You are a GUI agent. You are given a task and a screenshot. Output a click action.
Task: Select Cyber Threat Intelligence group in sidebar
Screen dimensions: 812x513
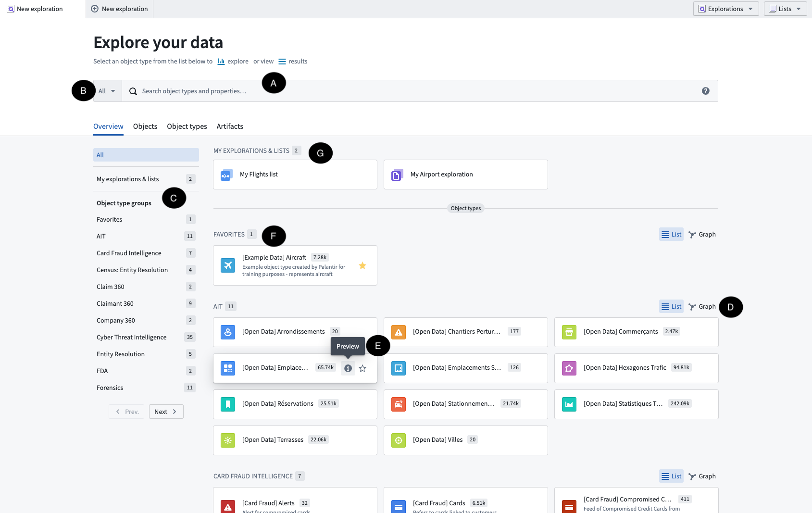click(x=146, y=337)
